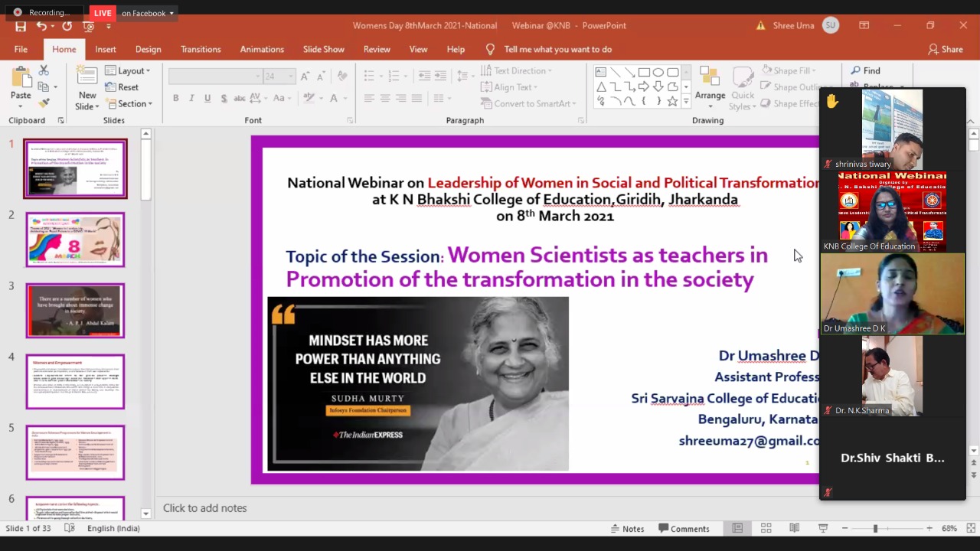Click the zoom slider handle

[875, 529]
